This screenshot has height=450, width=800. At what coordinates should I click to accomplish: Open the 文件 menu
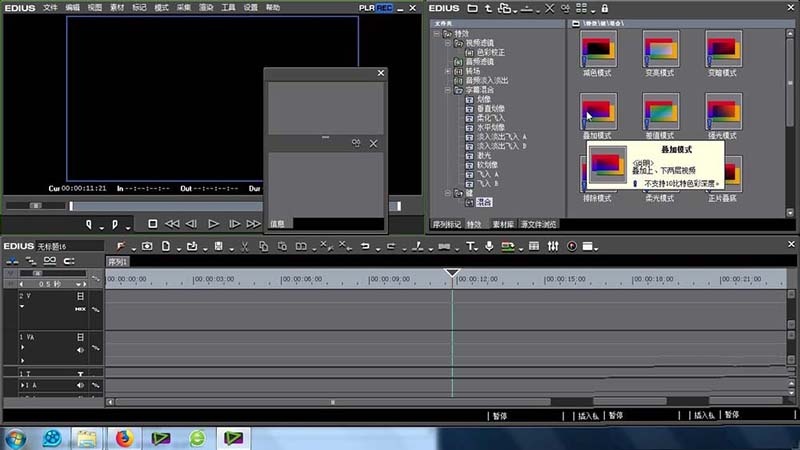pos(49,7)
